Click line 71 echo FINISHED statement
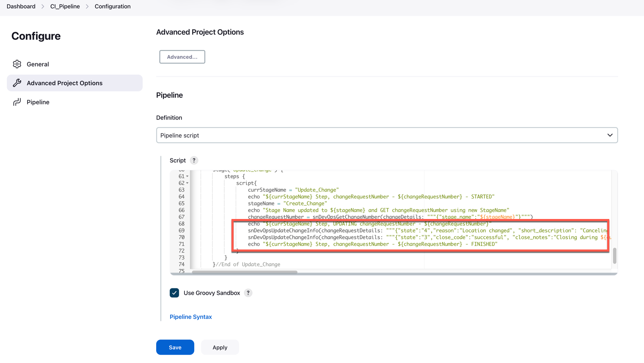This screenshot has width=644, height=363. tap(373, 244)
